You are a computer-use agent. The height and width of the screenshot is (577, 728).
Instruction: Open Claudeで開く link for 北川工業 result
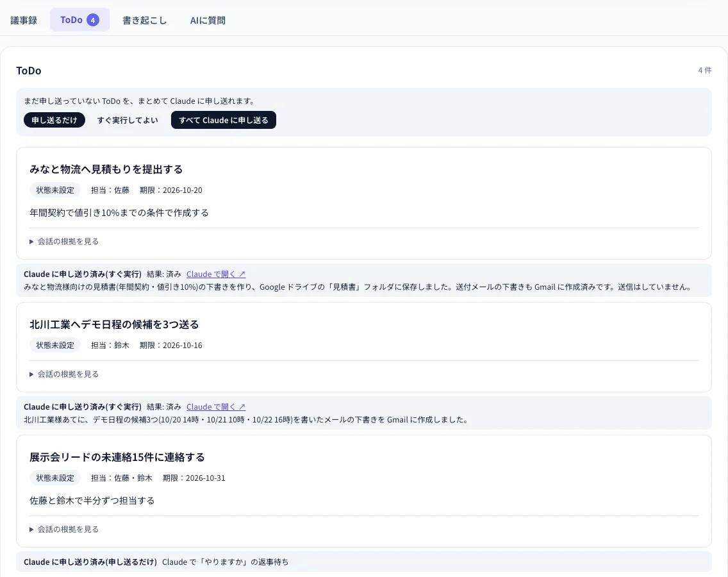[x=216, y=406]
